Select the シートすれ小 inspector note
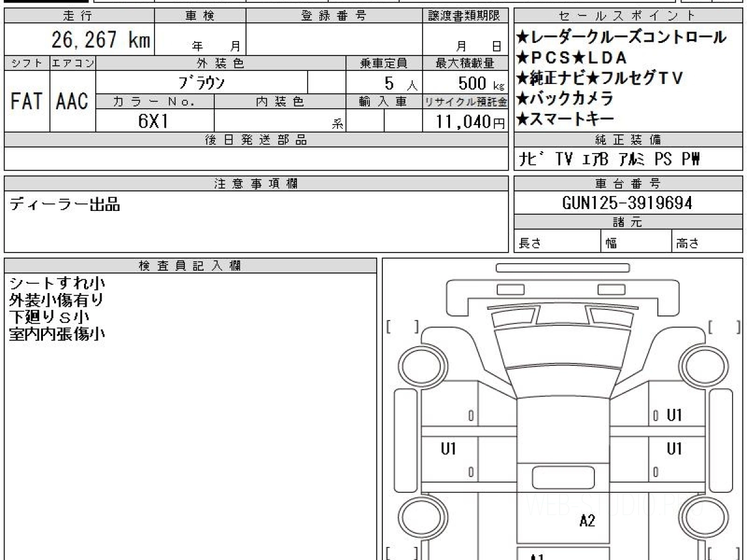This screenshot has width=747, height=560. (57, 284)
